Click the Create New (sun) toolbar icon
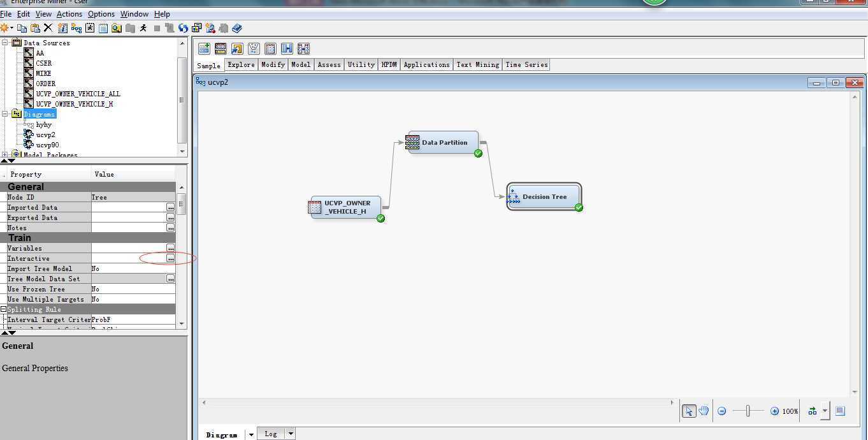Image resolution: width=868 pixels, height=440 pixels. (x=4, y=28)
